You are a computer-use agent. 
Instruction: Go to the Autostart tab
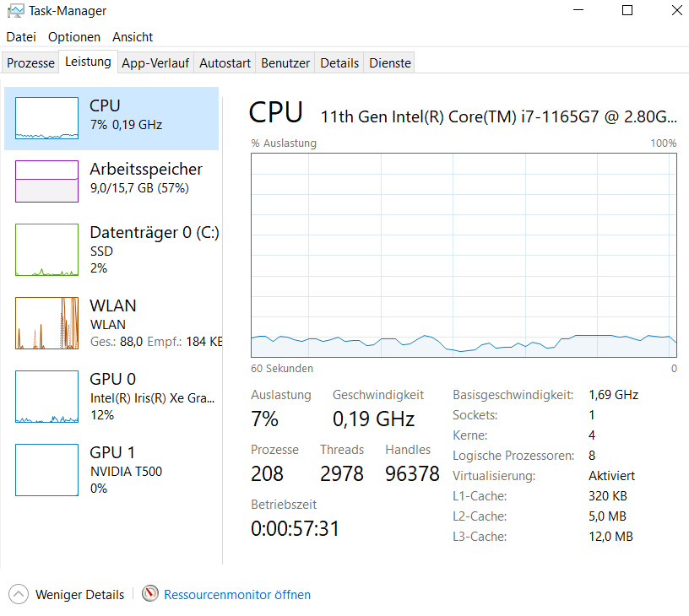(x=225, y=63)
